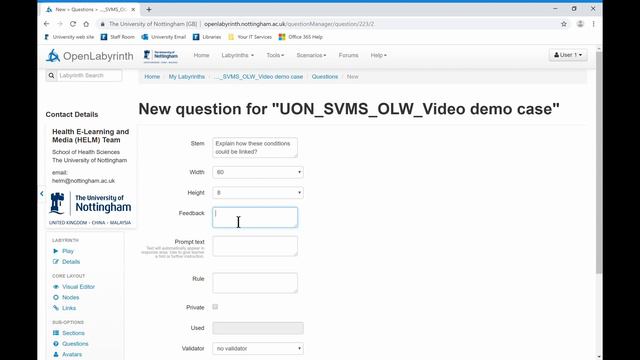
Task: Open University Email bookmark
Action: coord(163,37)
